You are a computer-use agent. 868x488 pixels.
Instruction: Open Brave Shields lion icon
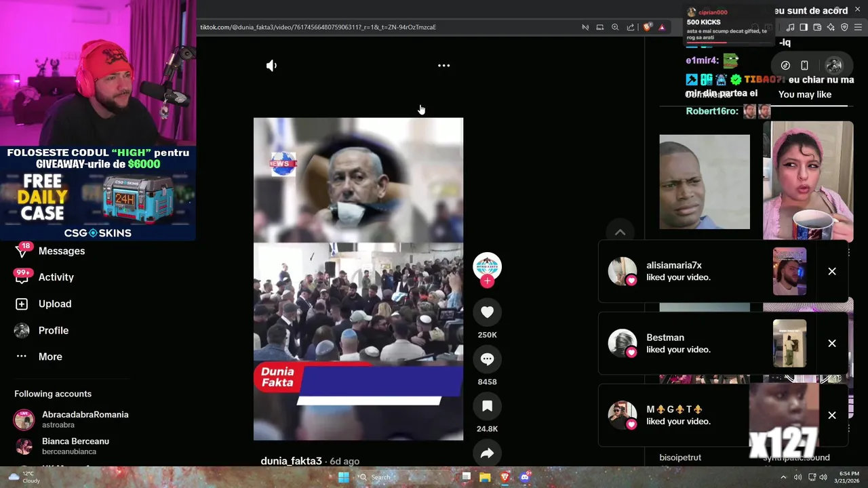tap(647, 27)
